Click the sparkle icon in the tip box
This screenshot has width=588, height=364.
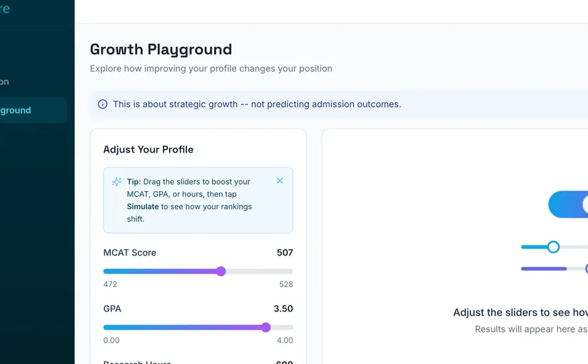pos(117,182)
